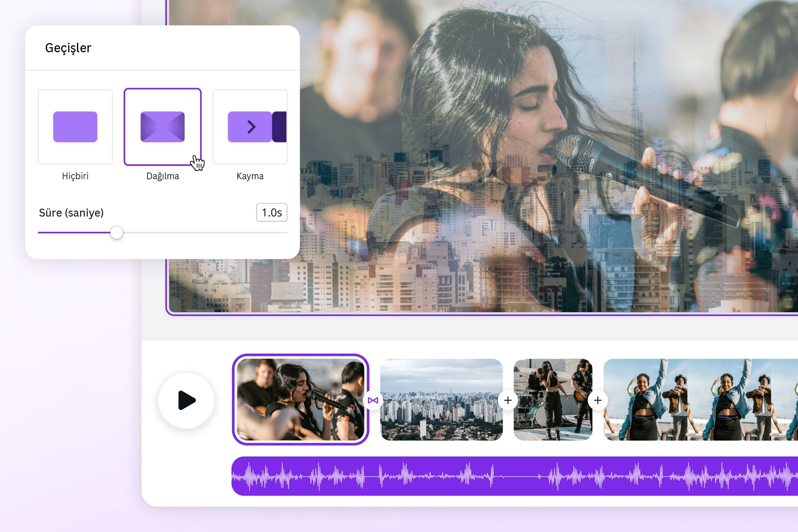Click the Süre (saniye) label

tap(72, 213)
